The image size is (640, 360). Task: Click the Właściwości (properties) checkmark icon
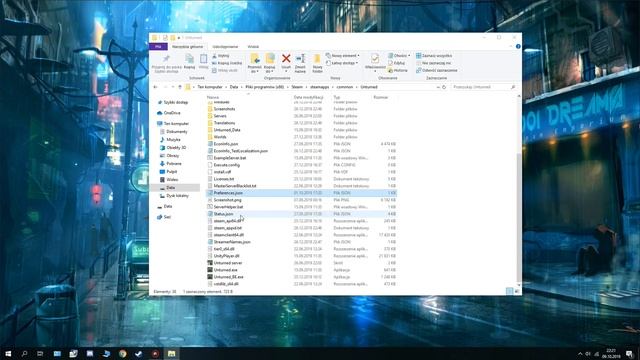(x=375, y=59)
